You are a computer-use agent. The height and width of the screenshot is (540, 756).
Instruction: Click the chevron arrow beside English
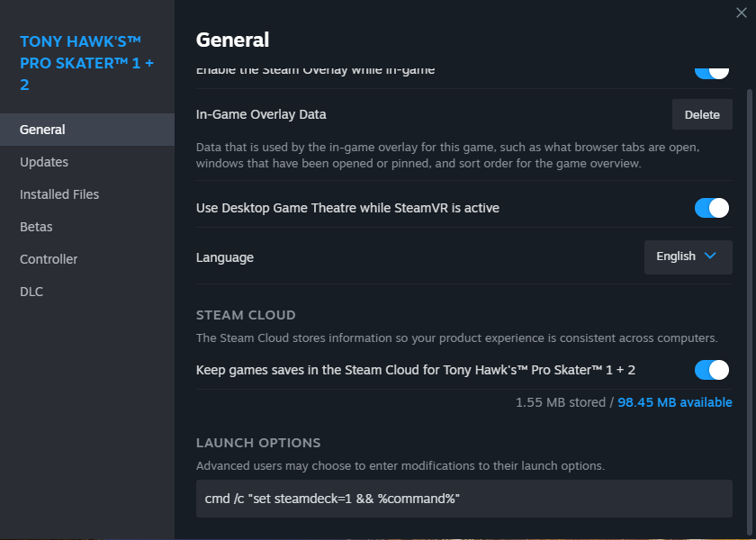coord(710,256)
